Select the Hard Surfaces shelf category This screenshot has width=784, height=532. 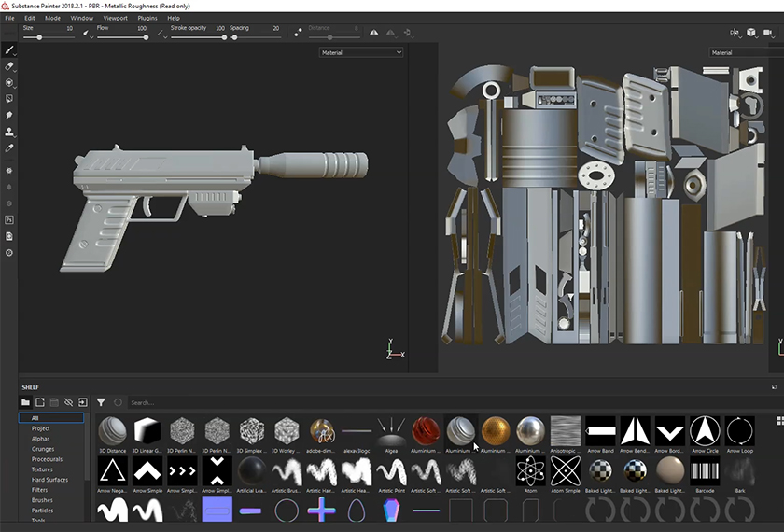click(x=49, y=480)
